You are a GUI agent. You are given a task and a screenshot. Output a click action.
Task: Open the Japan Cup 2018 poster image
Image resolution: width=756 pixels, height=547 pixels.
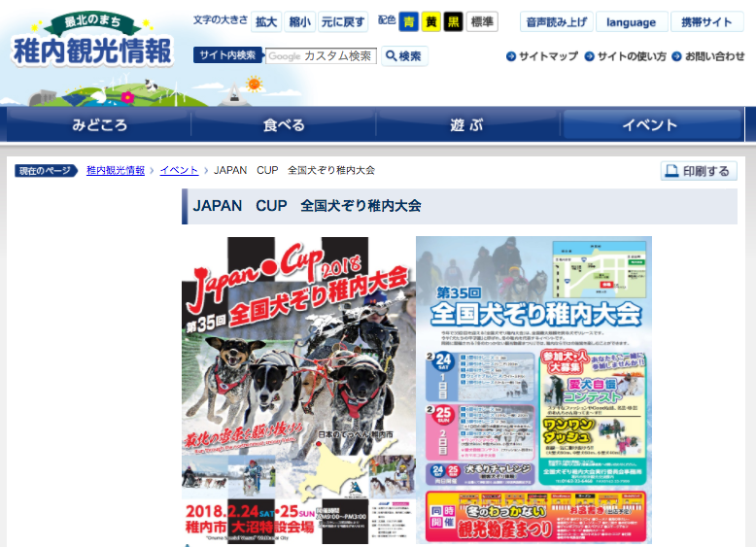(298, 391)
